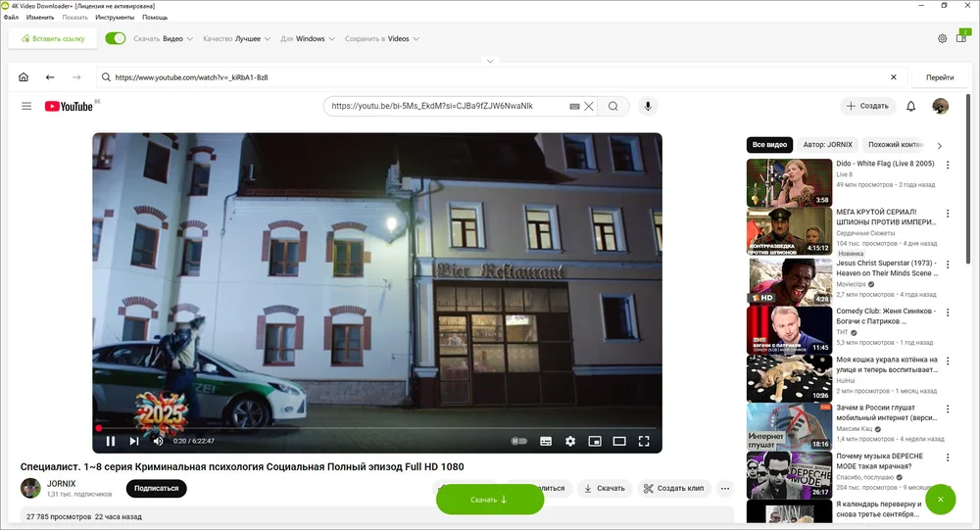Open the video player settings gear
Image resolution: width=980 pixels, height=530 pixels.
click(570, 441)
